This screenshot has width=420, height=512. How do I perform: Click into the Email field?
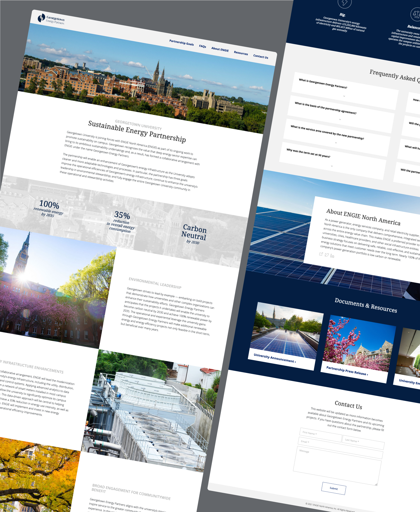(340, 448)
